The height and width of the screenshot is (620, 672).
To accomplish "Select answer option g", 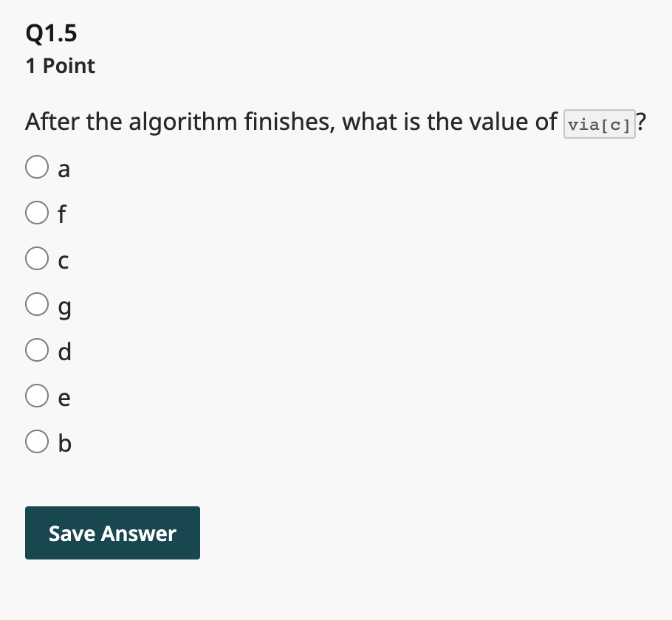I will click(x=37, y=304).
